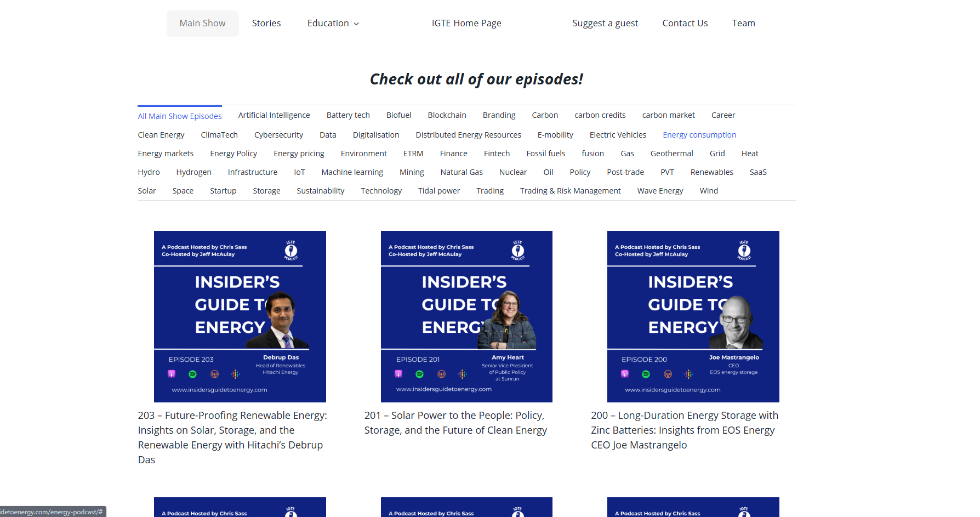Image resolution: width=980 pixels, height=517 pixels.
Task: Show Tidal power episodes
Action: (439, 191)
